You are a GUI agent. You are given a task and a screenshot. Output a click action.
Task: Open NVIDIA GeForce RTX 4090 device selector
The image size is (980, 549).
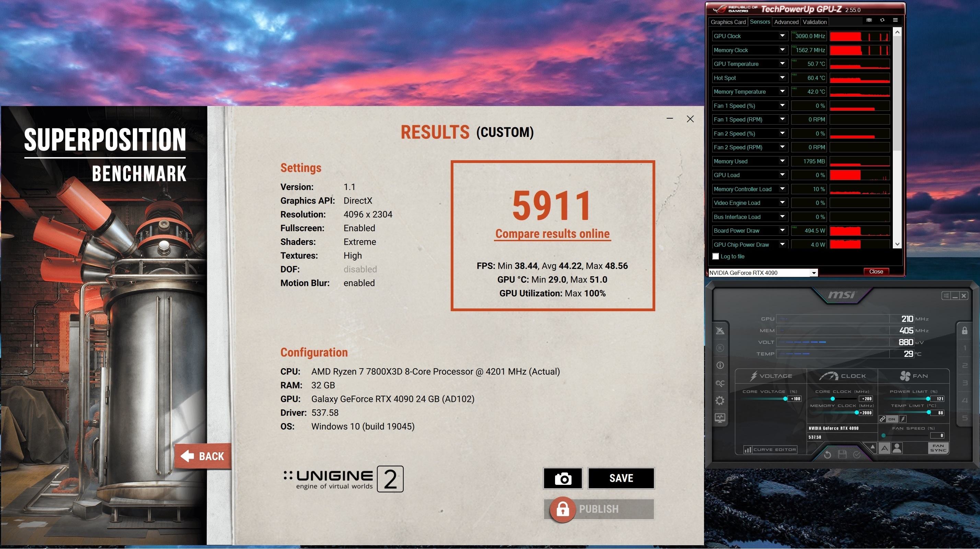click(x=763, y=272)
